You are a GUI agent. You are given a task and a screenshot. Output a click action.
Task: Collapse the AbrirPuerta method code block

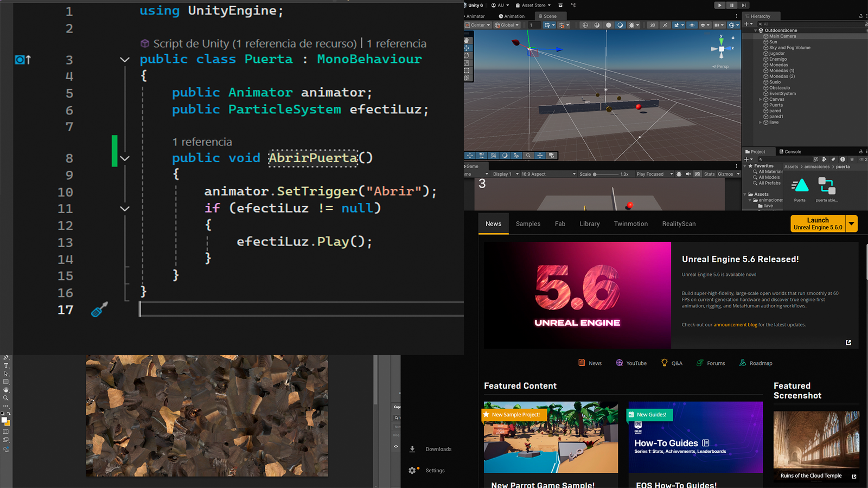click(x=125, y=158)
